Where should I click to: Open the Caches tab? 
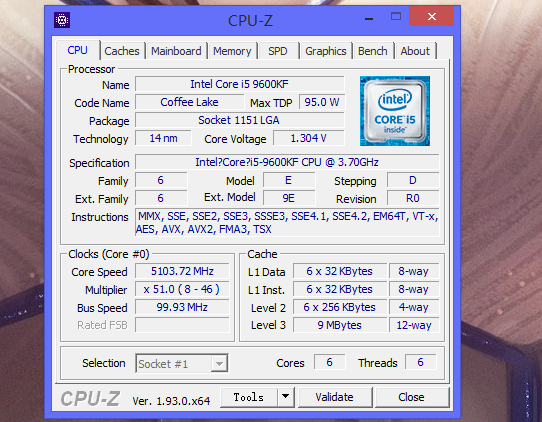click(x=122, y=51)
